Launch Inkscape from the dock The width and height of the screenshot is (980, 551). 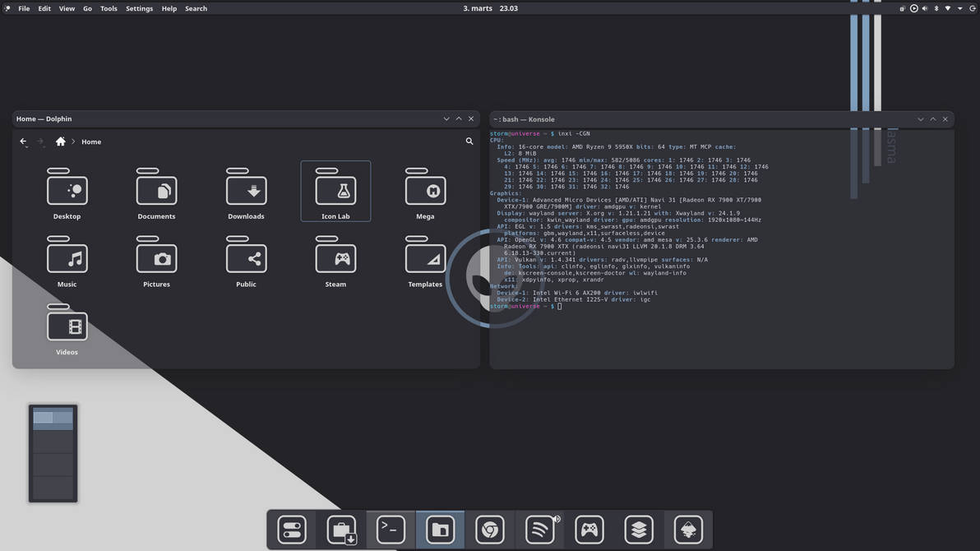pos(688,530)
